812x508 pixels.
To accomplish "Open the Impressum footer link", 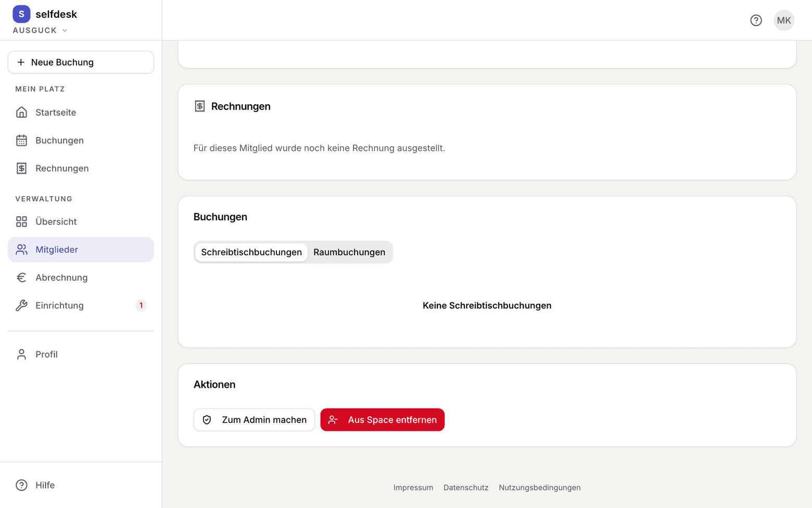I will pyautogui.click(x=413, y=488).
